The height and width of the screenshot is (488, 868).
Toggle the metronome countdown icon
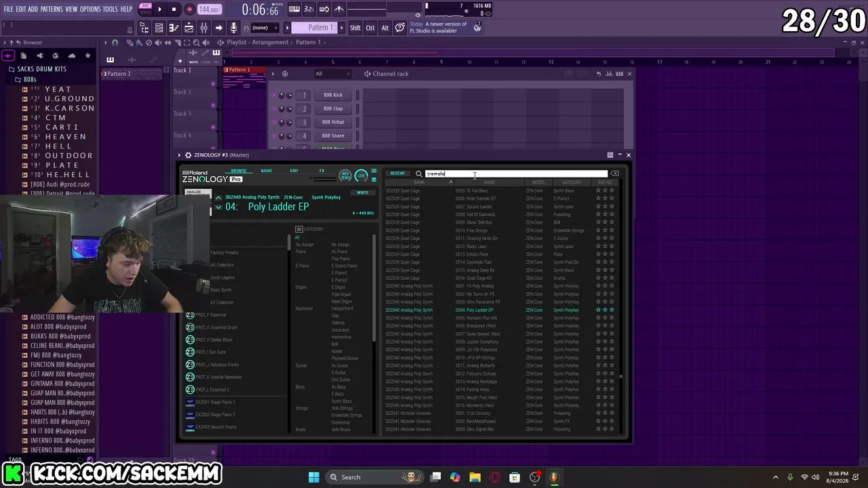coord(309,9)
